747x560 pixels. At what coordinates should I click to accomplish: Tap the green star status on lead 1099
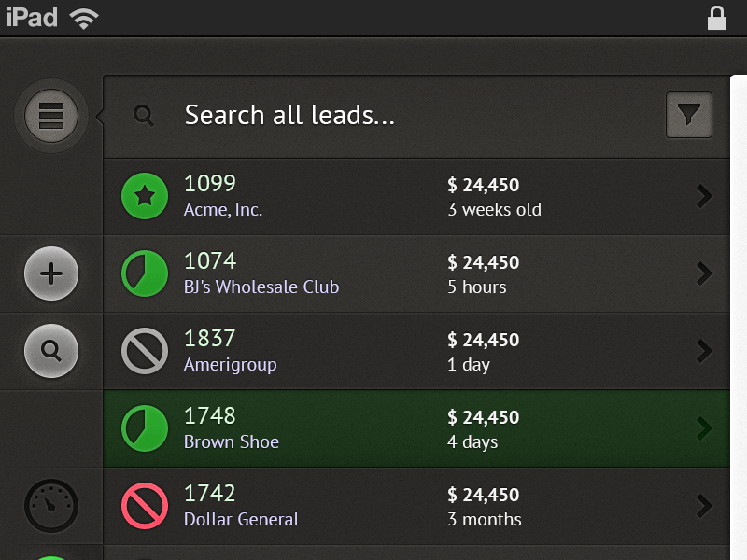coord(145,196)
